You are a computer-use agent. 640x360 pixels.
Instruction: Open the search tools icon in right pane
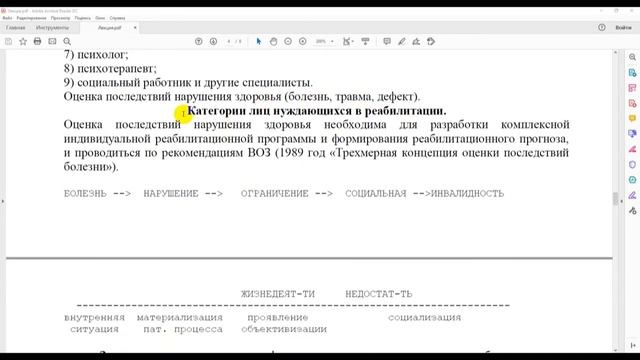[x=632, y=57]
